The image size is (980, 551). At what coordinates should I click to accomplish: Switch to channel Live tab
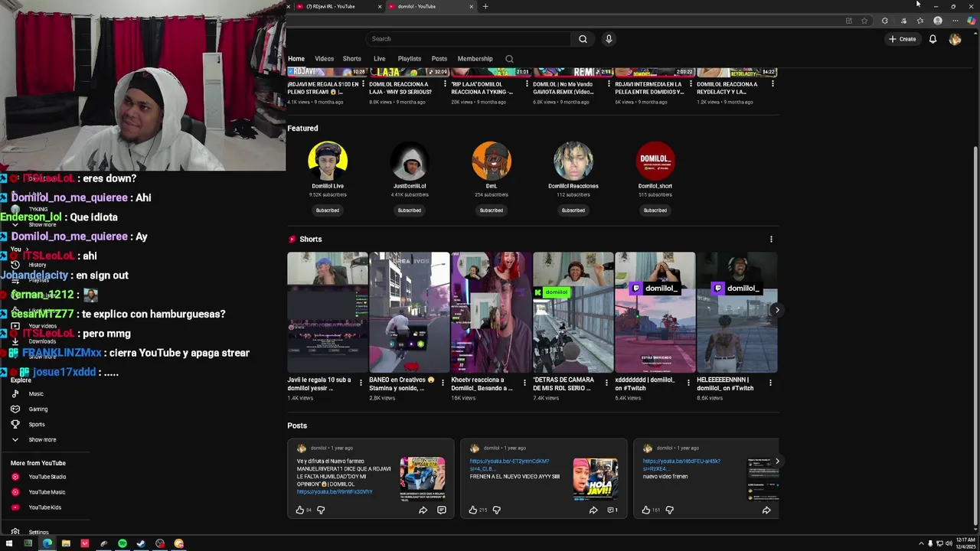click(x=379, y=59)
